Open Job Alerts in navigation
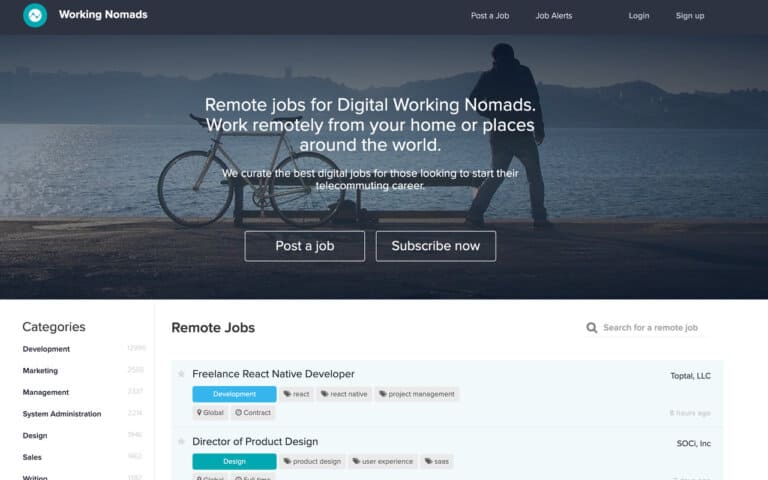The height and width of the screenshot is (480, 768). click(554, 16)
